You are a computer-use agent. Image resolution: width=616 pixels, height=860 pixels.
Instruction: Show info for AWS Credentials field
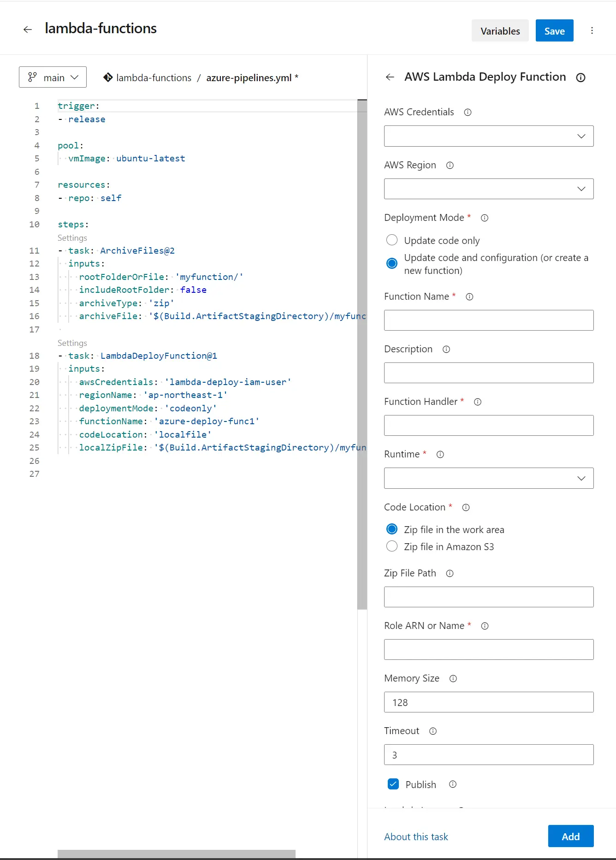pos(468,112)
